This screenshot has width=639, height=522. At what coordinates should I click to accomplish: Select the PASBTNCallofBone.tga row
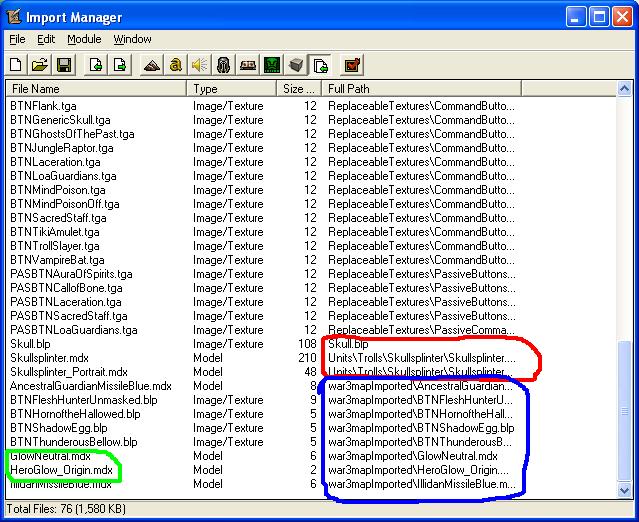point(66,288)
